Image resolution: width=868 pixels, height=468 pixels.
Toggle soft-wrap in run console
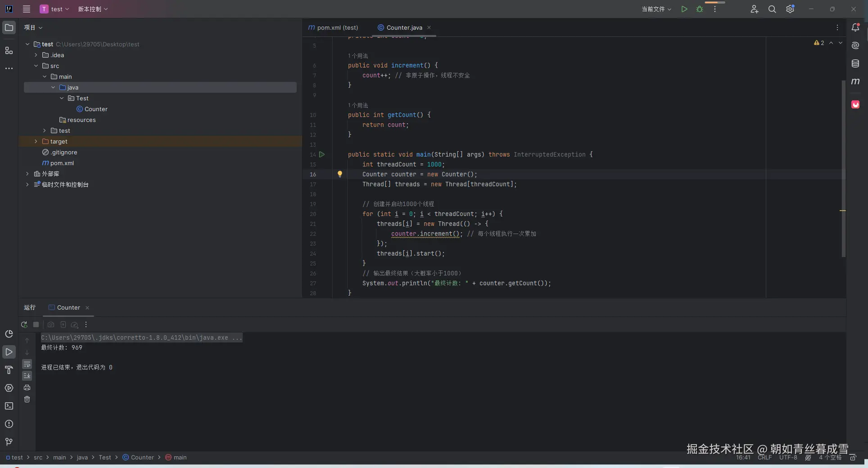click(27, 364)
